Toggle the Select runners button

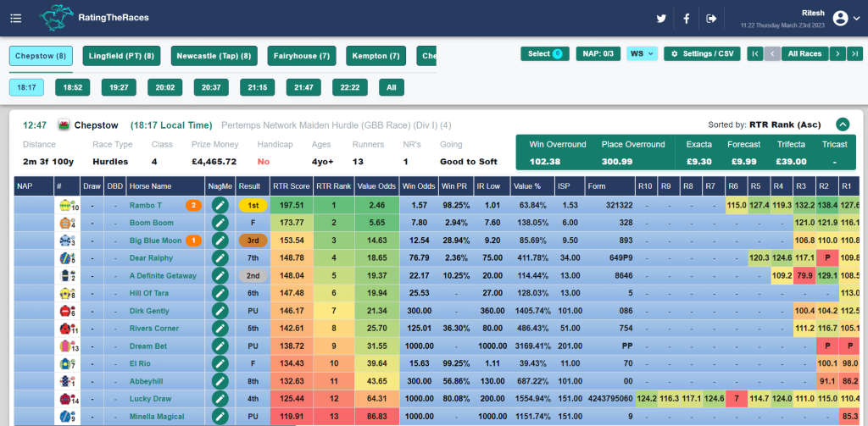pyautogui.click(x=544, y=53)
